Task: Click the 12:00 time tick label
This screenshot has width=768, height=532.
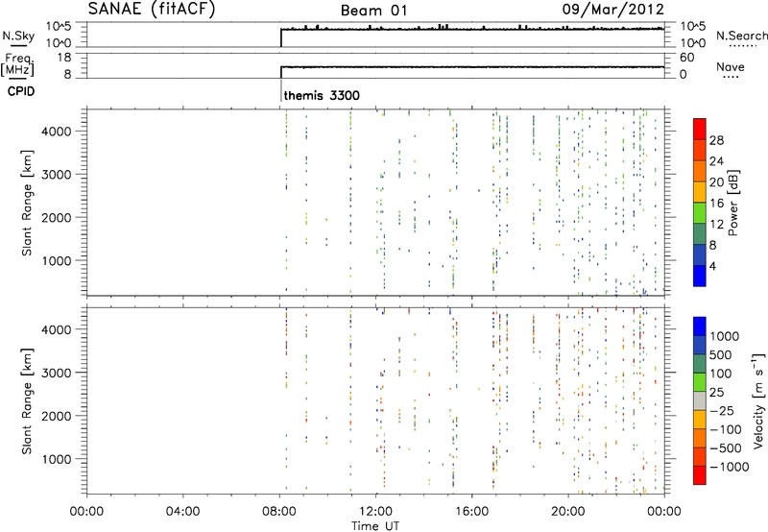Action: pyautogui.click(x=375, y=512)
